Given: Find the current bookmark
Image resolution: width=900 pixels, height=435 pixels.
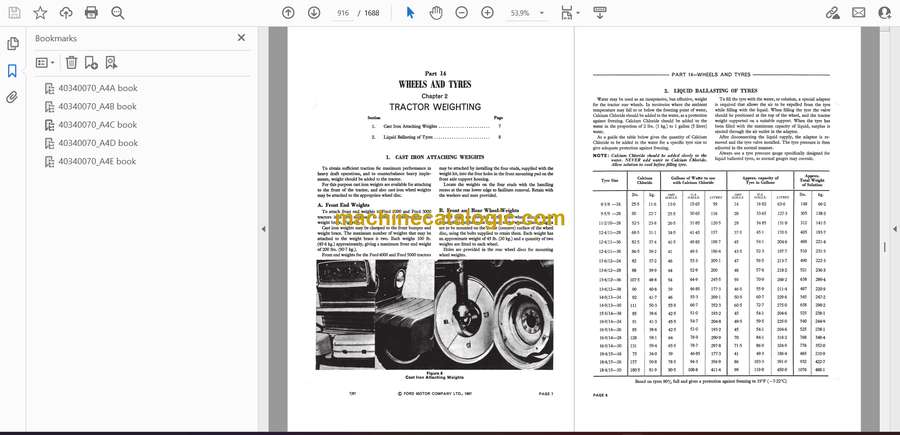Looking at the screenshot, I should tap(111, 63).
